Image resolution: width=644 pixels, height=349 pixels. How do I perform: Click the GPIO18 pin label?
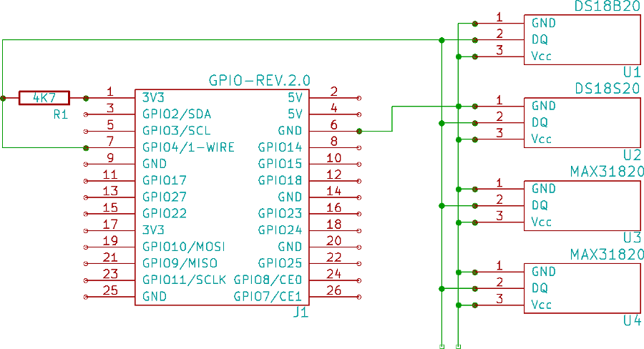280,180
